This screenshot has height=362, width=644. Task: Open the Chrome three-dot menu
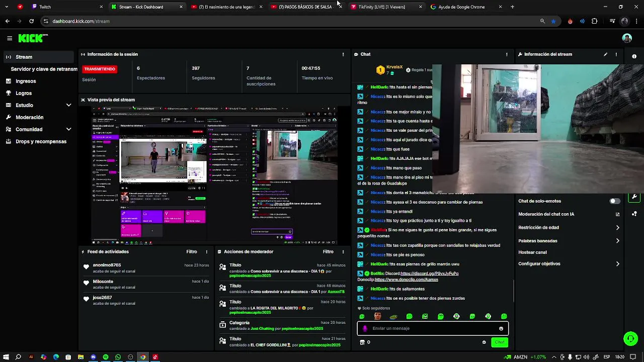[636, 21]
